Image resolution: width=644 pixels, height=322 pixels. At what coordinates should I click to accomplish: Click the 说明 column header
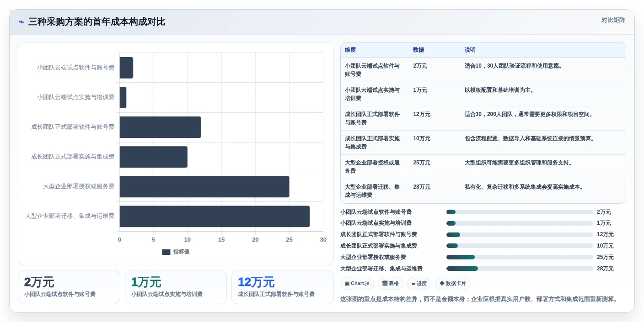(470, 50)
